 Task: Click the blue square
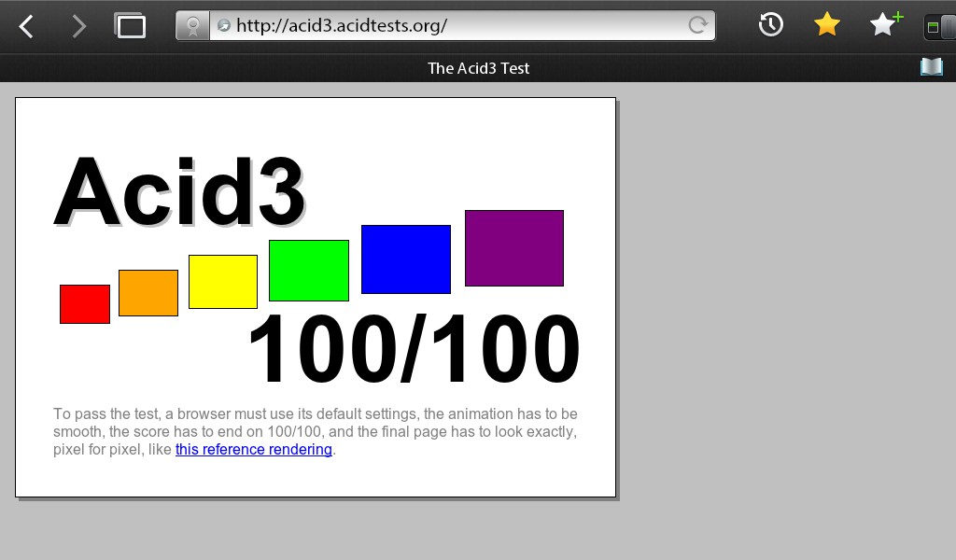406,259
